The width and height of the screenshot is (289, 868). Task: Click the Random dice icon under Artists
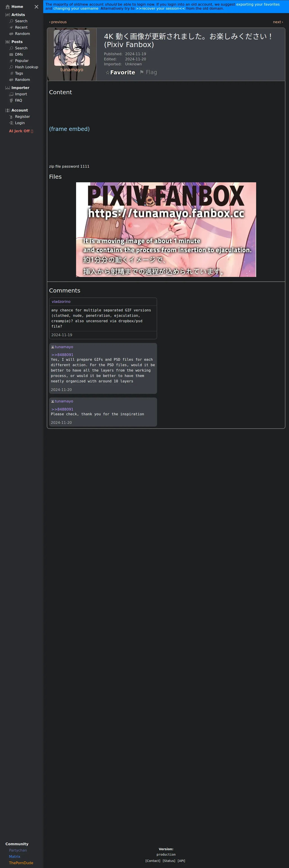pyautogui.click(x=11, y=34)
